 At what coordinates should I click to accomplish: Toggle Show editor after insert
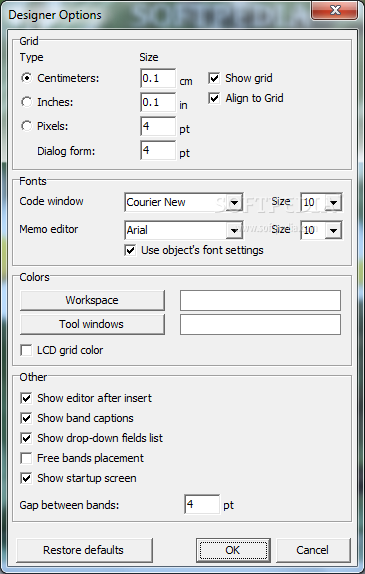26,398
